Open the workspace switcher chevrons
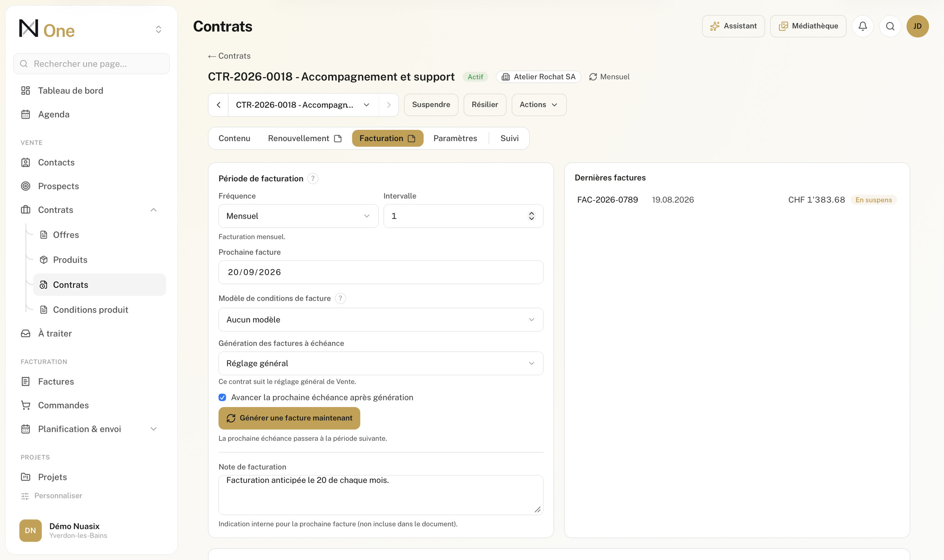Screen dimensions: 944x560 coord(159,29)
